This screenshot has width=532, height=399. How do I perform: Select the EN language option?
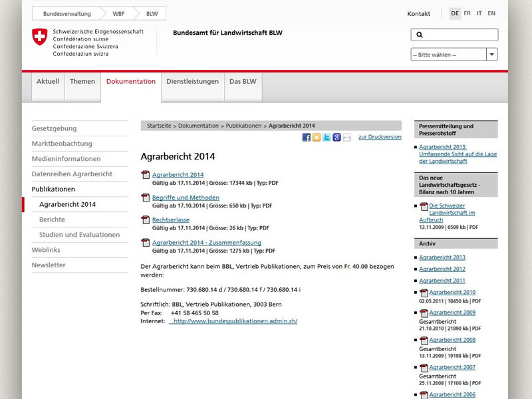(491, 13)
